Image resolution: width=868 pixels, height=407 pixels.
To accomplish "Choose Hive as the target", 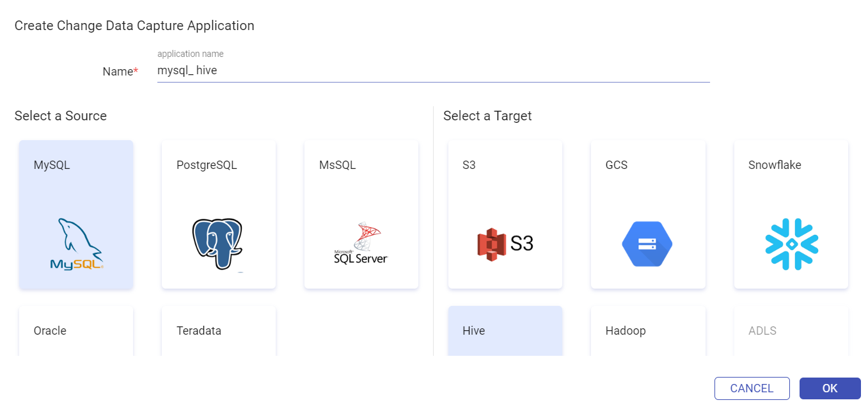I will tap(505, 331).
